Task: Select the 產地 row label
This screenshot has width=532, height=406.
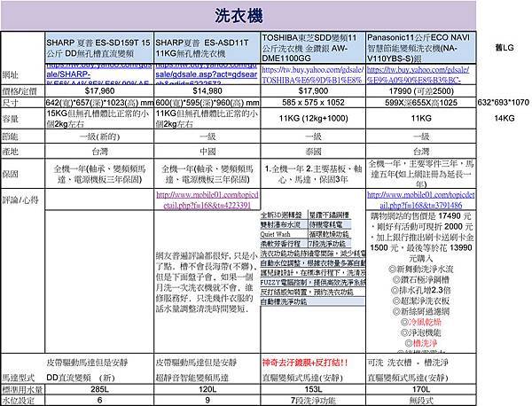Action: point(10,152)
